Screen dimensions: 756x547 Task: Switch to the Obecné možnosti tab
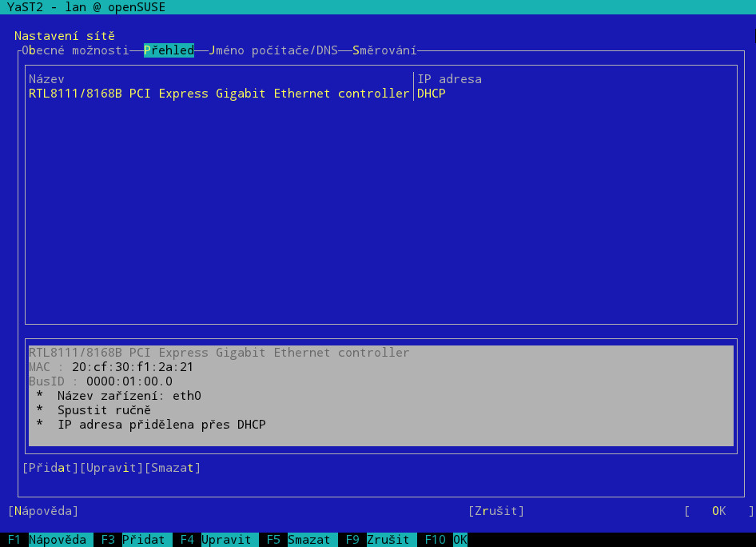tap(75, 50)
